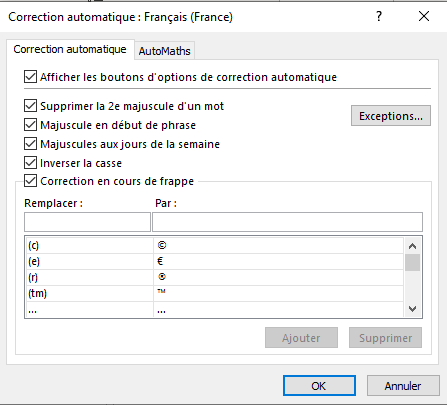Image resolution: width=447 pixels, height=405 pixels.
Task: Confirm with the OK button
Action: 319,386
